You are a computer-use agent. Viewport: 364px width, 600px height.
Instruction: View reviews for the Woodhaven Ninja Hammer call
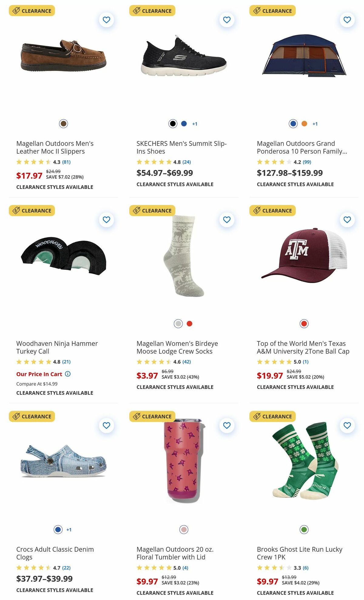tap(67, 362)
